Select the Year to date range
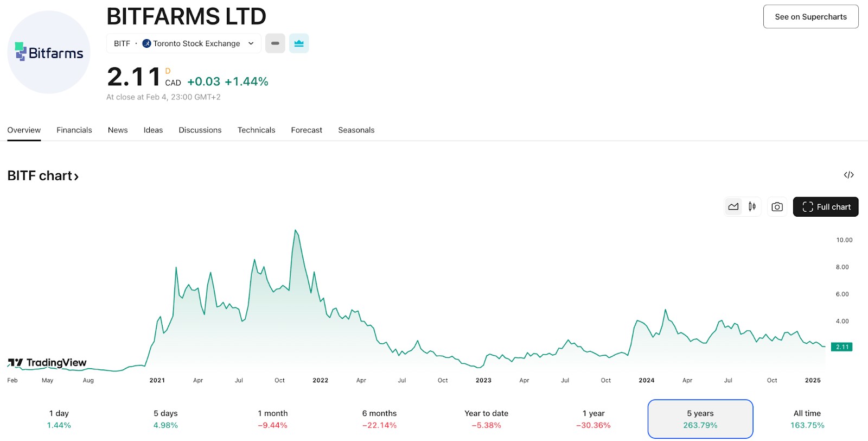Viewport: 868px width, 441px height. pos(486,419)
